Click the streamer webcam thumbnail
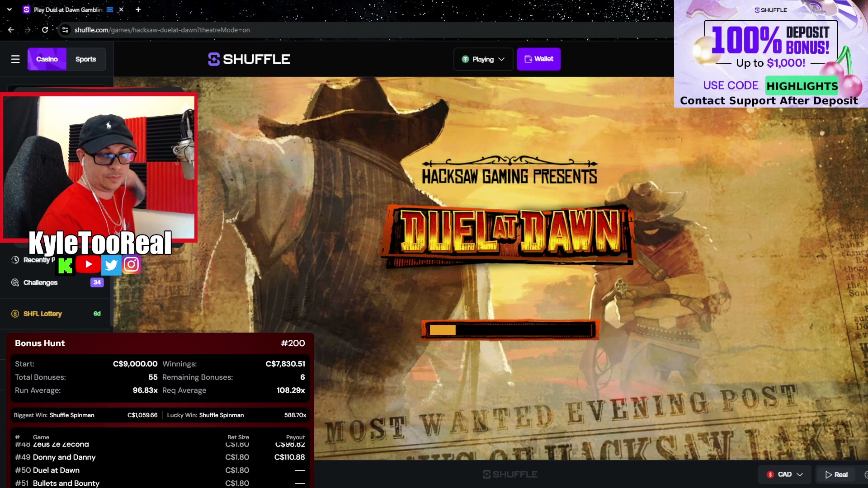The image size is (868, 488). pos(99,166)
